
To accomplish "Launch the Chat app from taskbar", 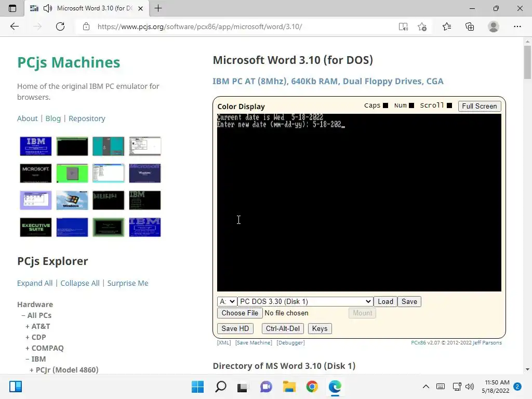I will click(266, 387).
